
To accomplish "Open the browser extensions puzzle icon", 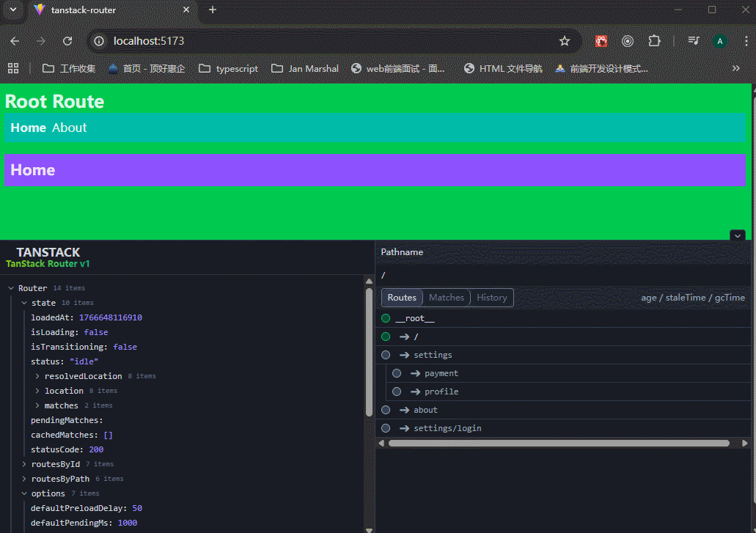I will coord(654,41).
